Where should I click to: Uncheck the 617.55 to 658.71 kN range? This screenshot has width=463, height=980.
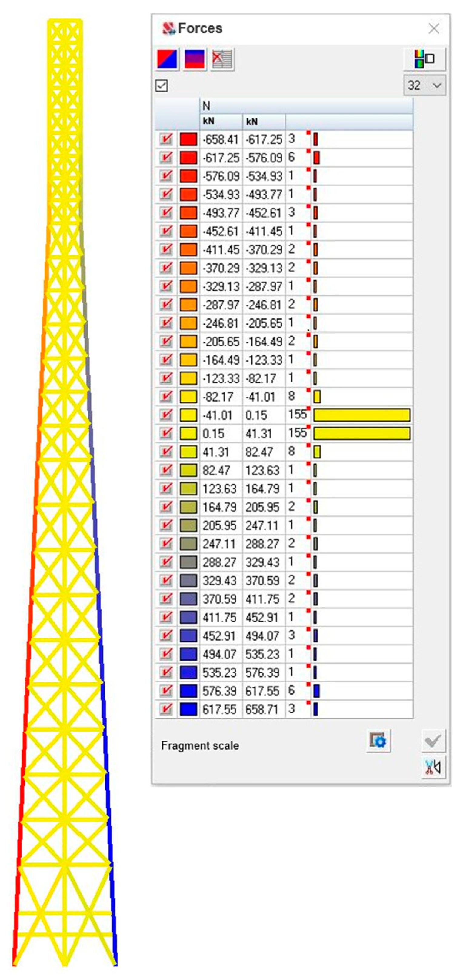point(166,709)
